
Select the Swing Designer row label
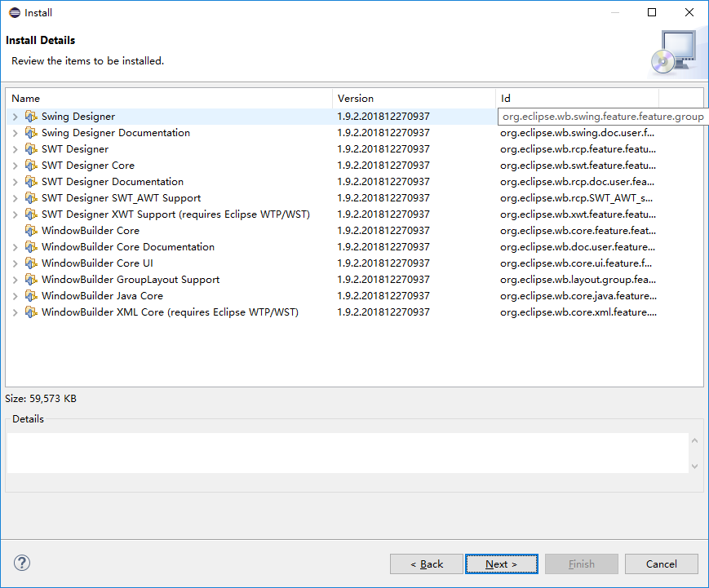tap(78, 117)
